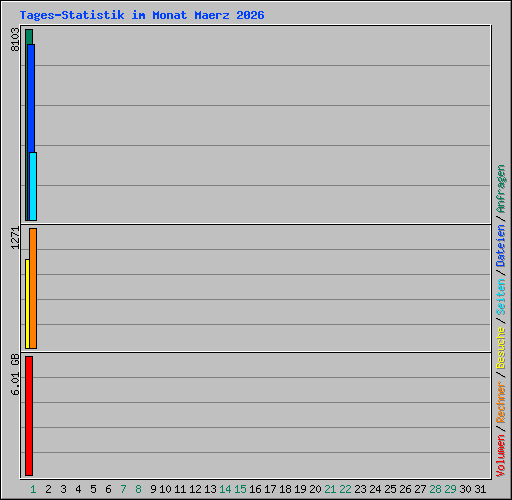Click the cyan Seiten bar for day 1

[x=33, y=186]
